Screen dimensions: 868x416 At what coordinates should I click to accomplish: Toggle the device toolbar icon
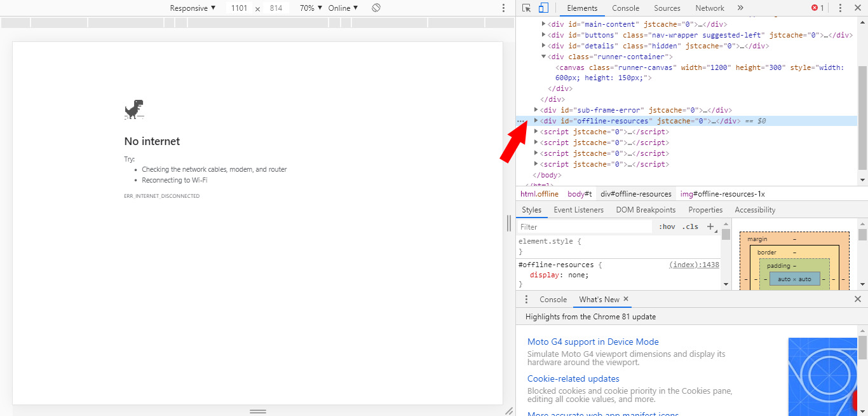coord(543,8)
